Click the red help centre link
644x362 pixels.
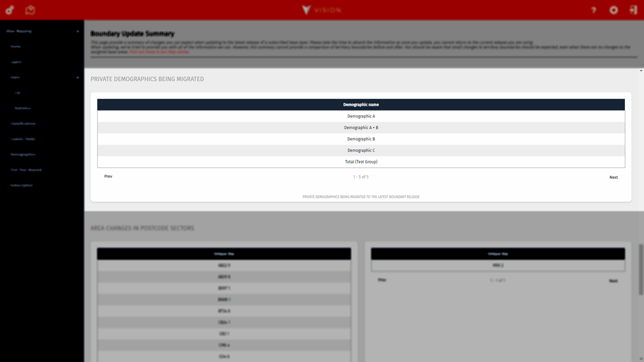pyautogui.click(x=159, y=52)
